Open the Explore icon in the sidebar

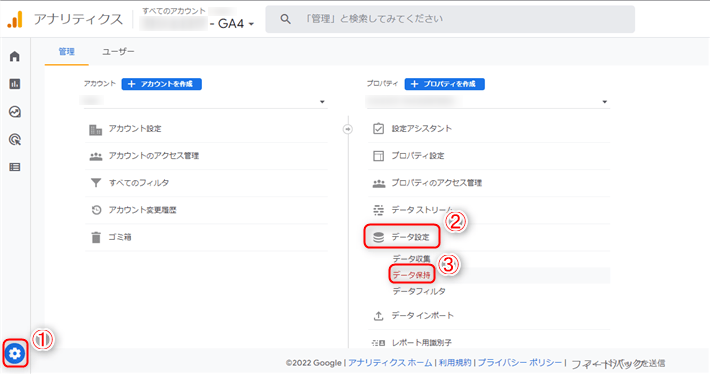pyautogui.click(x=14, y=112)
